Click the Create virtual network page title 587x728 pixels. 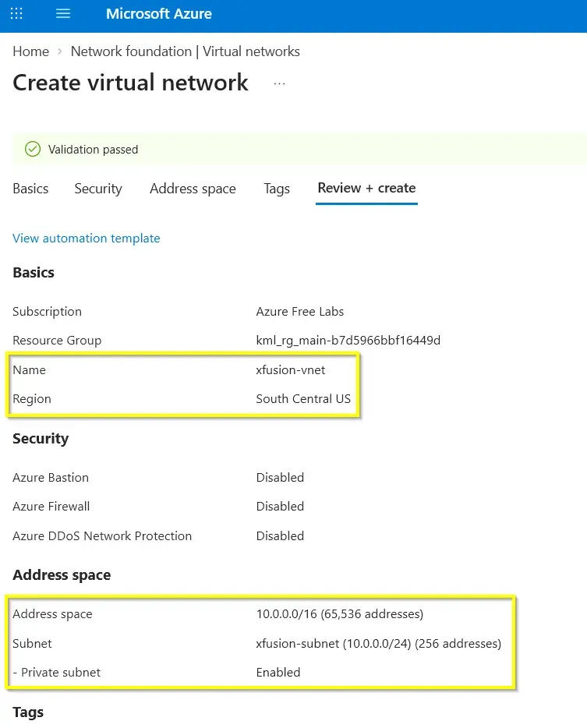(x=130, y=83)
